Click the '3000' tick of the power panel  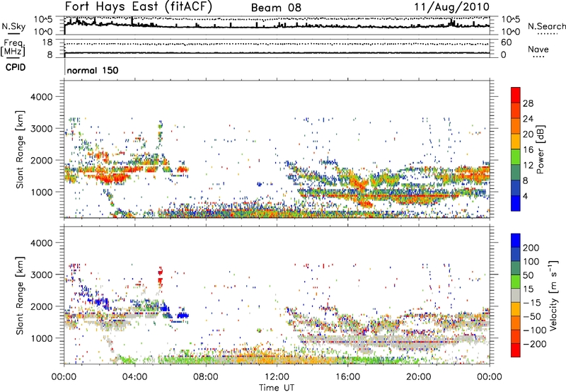pyautogui.click(x=41, y=129)
